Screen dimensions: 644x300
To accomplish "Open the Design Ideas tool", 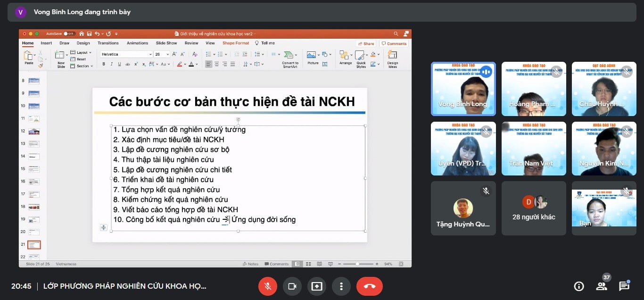I will point(393,58).
